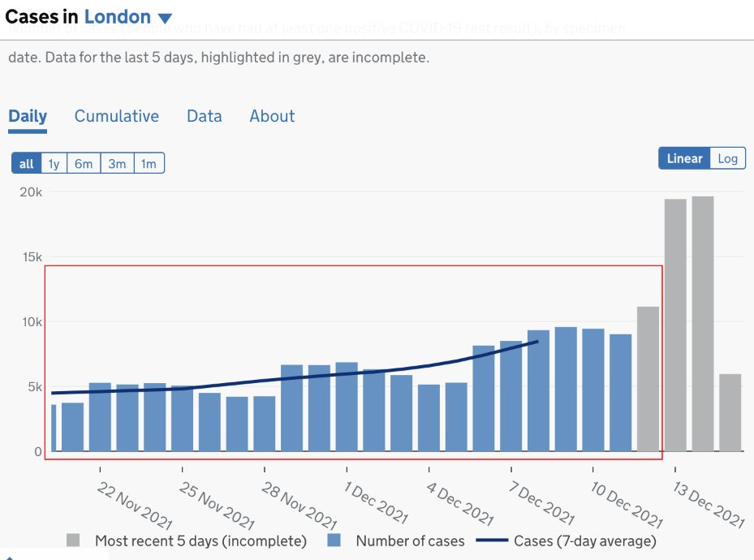
Task: Click the '1 Dec 2021' axis label
Action: [376, 502]
